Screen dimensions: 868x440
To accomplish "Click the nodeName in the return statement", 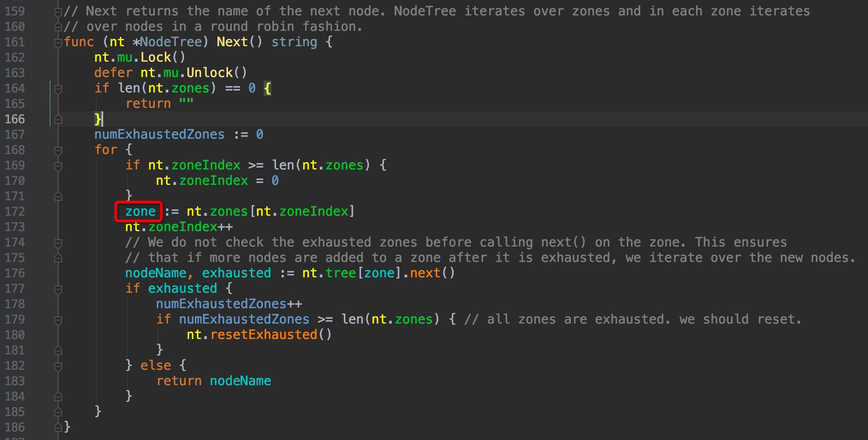I will point(240,381).
